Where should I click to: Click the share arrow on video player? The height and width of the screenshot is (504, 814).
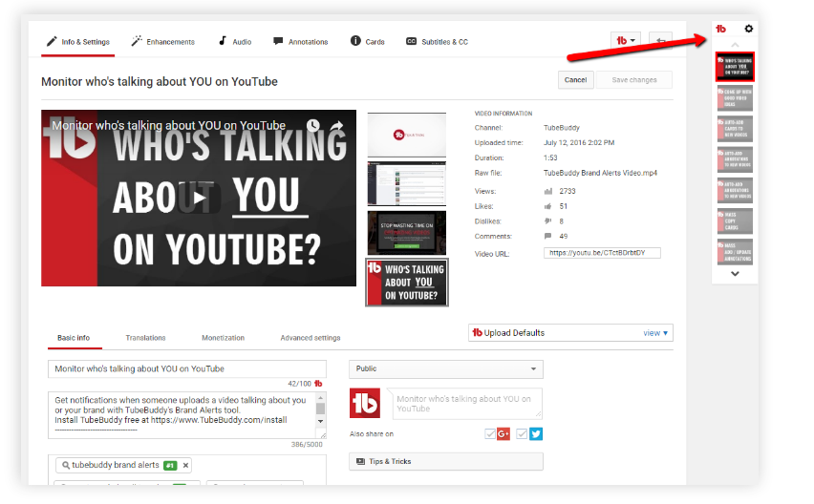(x=336, y=125)
